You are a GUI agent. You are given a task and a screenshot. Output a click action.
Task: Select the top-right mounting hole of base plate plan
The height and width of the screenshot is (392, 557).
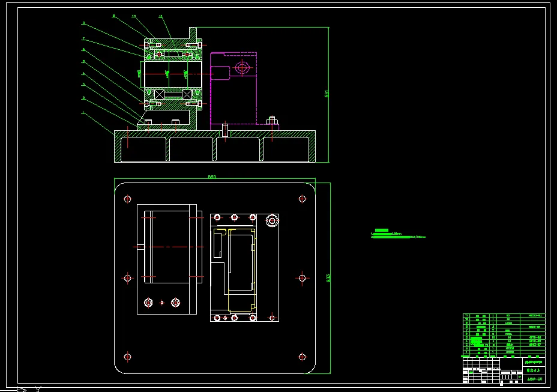302,199
